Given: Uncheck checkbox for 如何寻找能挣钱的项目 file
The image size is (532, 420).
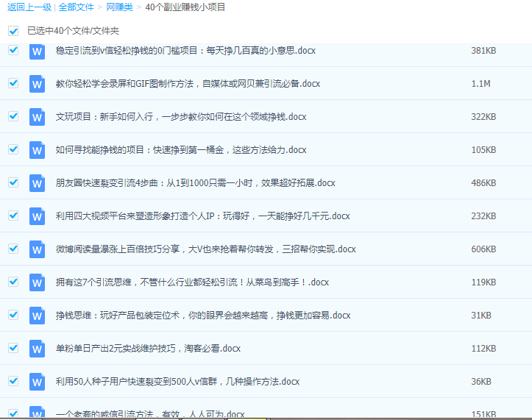Looking at the screenshot, I should click(13, 149).
